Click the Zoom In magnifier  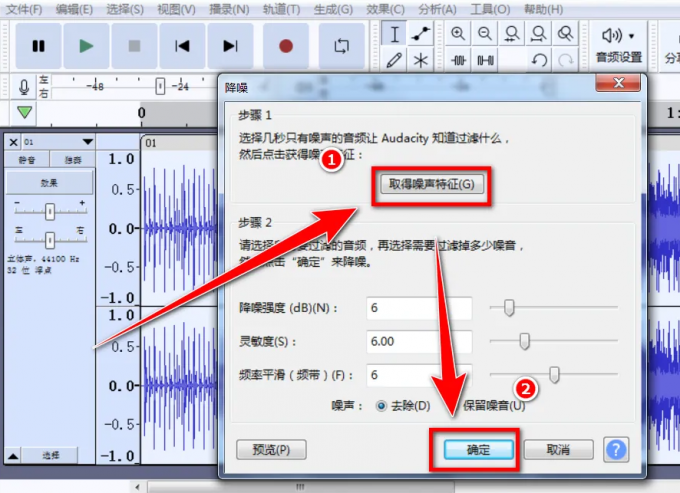pos(458,33)
